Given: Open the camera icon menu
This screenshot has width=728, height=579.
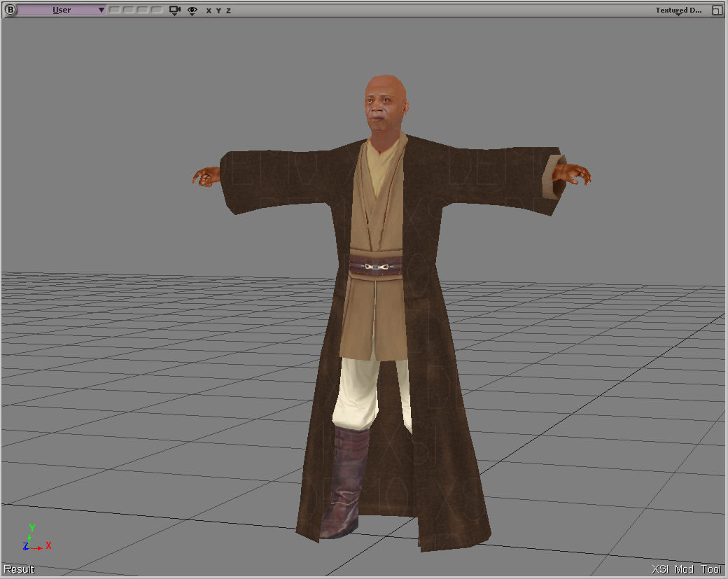Looking at the screenshot, I should pyautogui.click(x=174, y=11).
